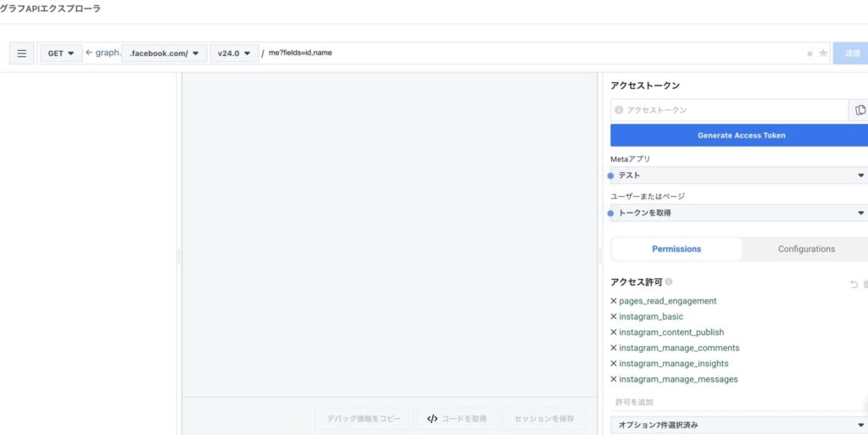Remove the instagram_manage_comments permission
The image size is (868, 435).
tap(614, 348)
